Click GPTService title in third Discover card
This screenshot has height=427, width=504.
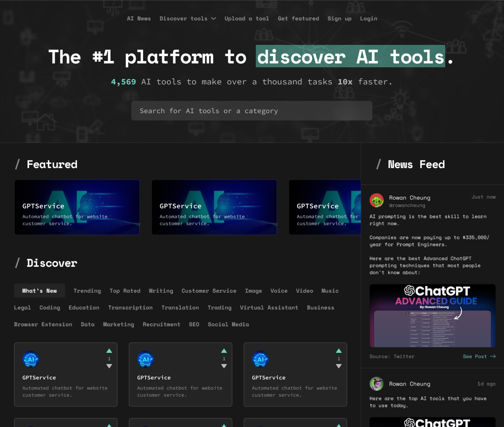268,377
